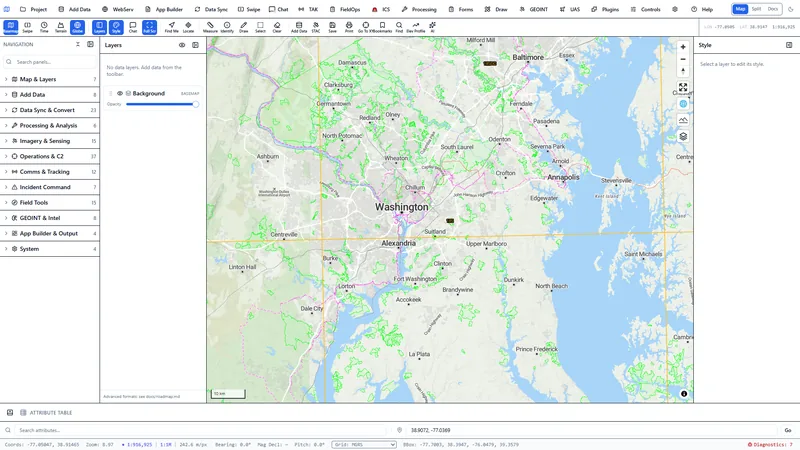Choose the Select tool
This screenshot has width=800, height=450.
click(260, 27)
